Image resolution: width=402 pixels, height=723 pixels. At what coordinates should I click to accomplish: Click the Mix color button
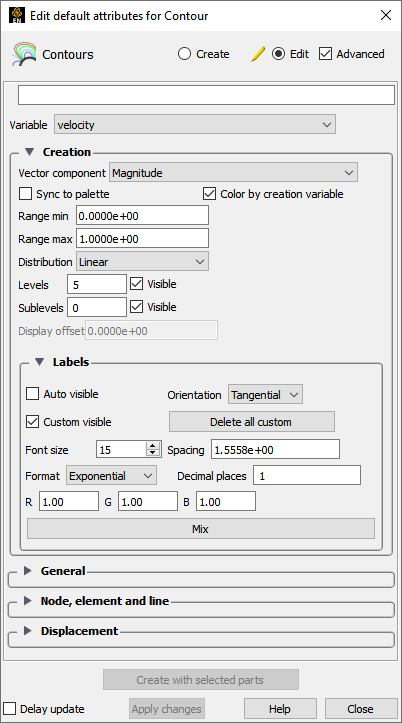(x=201, y=529)
